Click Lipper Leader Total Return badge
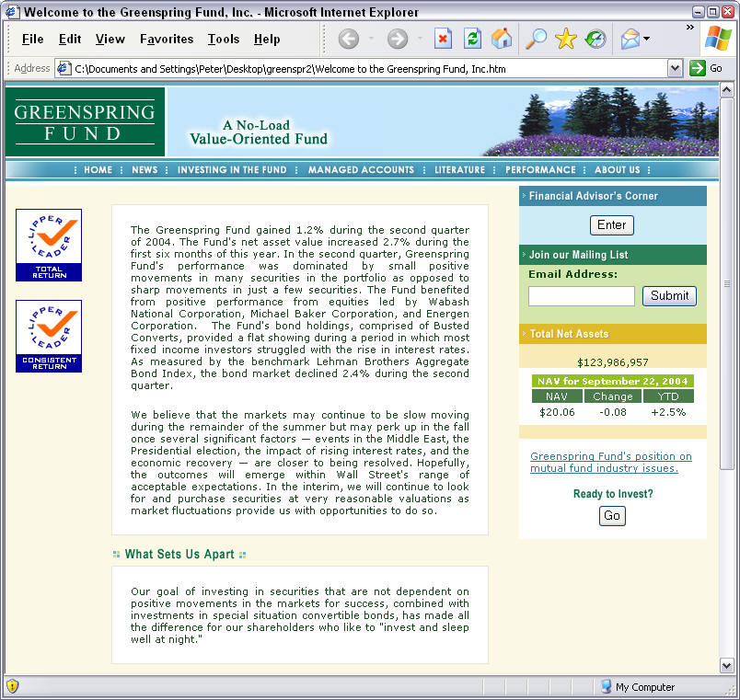Screen dimensions: 740x700 pos(49,246)
